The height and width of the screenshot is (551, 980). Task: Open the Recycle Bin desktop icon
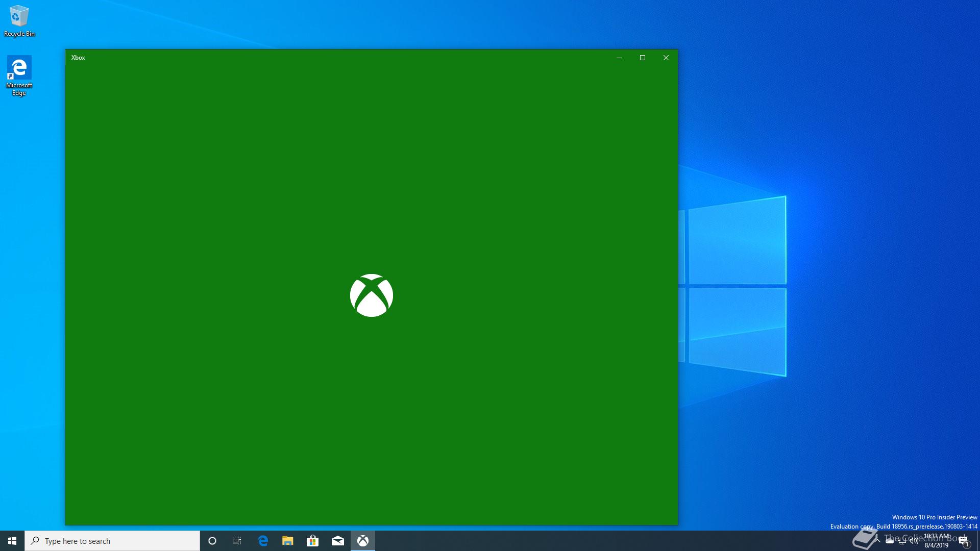coord(19,21)
